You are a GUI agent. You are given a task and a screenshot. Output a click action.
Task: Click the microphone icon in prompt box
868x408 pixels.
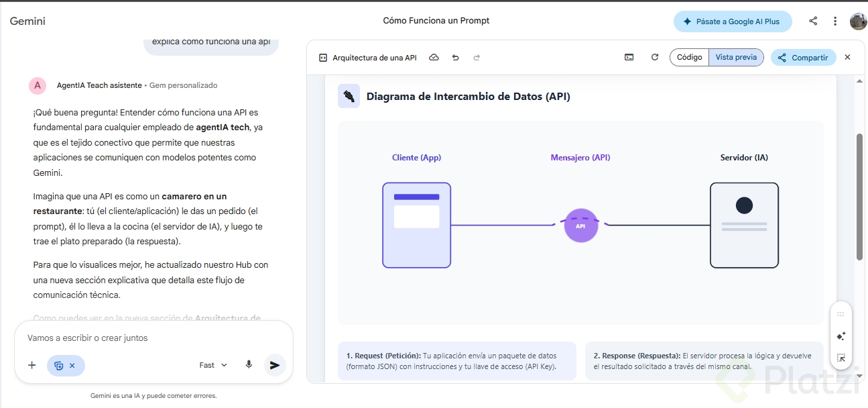pyautogui.click(x=249, y=365)
